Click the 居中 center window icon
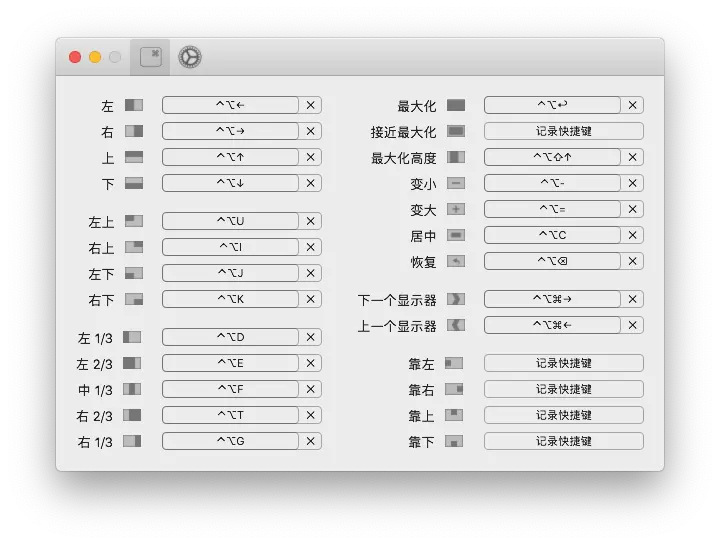Screen dimensions: 720x545 tap(456, 235)
